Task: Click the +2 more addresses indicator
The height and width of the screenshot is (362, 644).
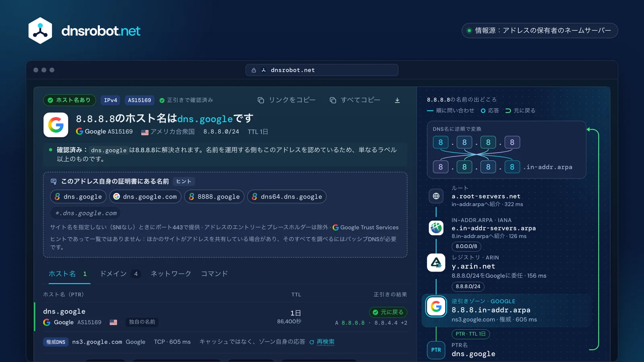Action: point(404,323)
